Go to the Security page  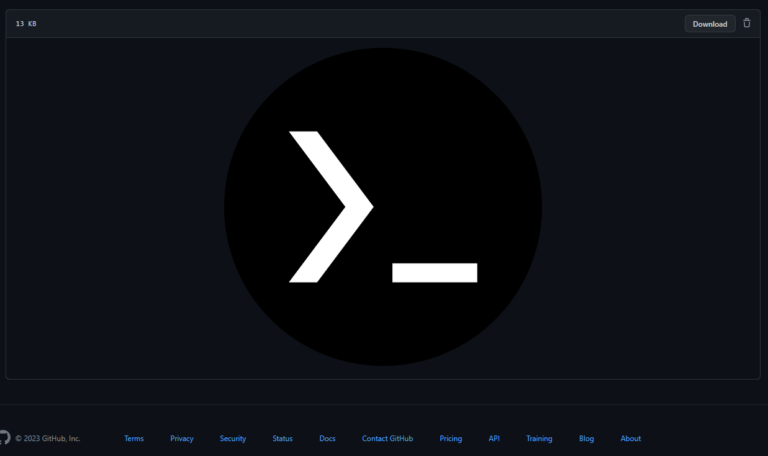click(x=233, y=438)
